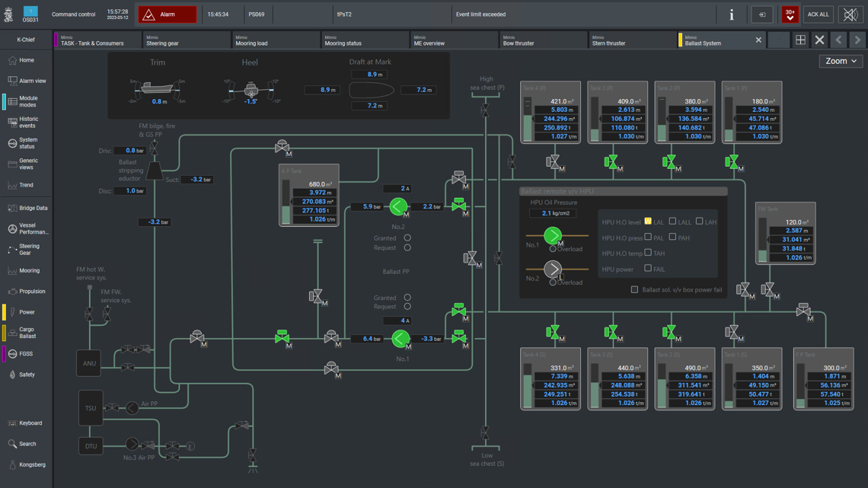This screenshot has width=868, height=488.
Task: Open the sidebar Search tool
Action: point(27,444)
